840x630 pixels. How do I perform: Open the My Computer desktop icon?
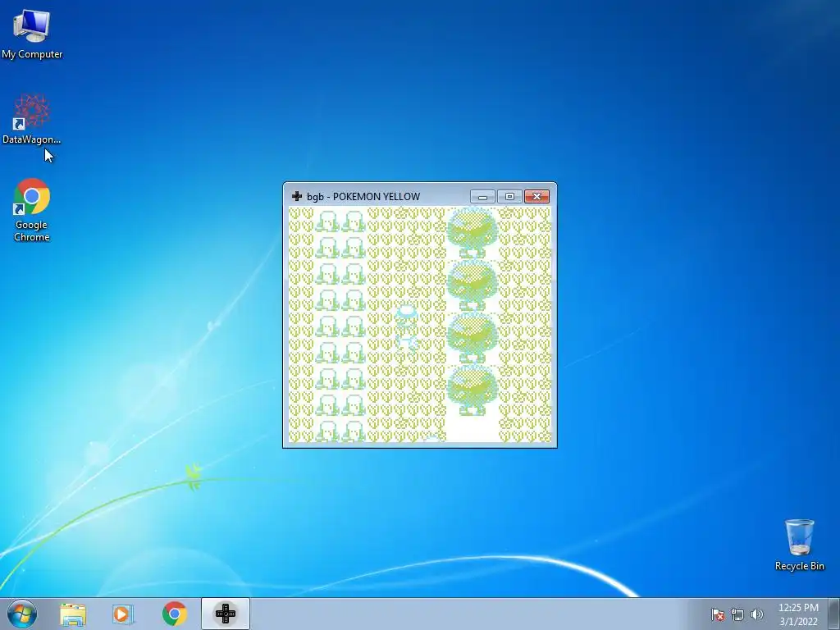point(32,34)
